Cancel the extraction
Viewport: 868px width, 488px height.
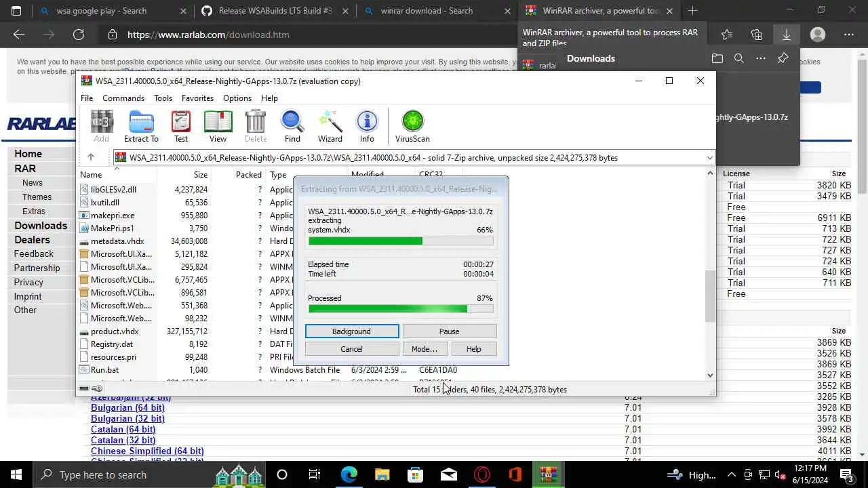click(x=351, y=349)
